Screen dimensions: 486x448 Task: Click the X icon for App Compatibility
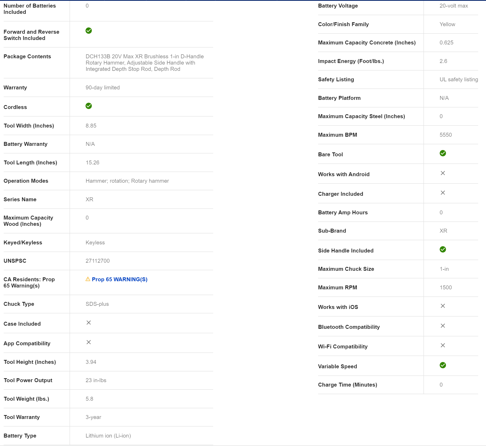point(89,342)
